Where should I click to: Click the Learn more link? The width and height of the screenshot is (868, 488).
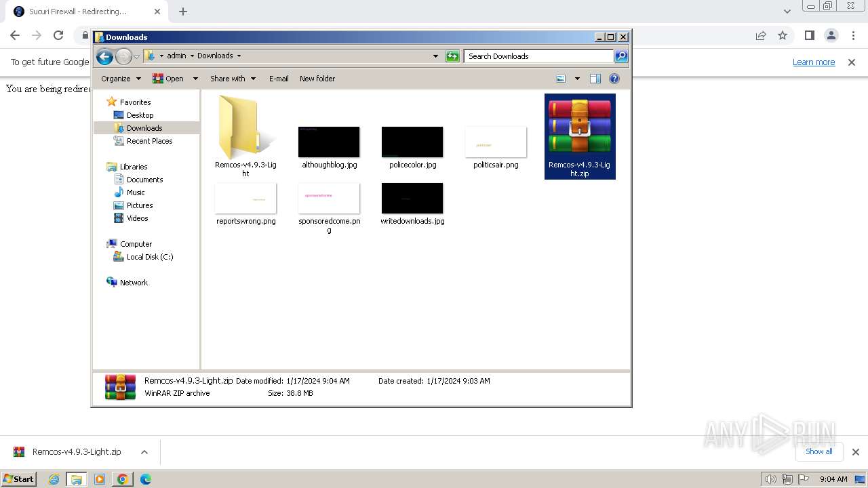click(x=814, y=62)
